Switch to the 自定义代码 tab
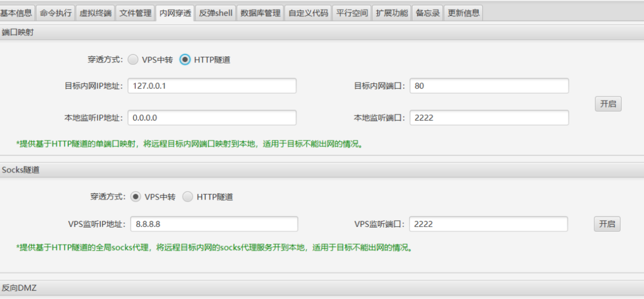This screenshot has height=299, width=644. coord(308,13)
